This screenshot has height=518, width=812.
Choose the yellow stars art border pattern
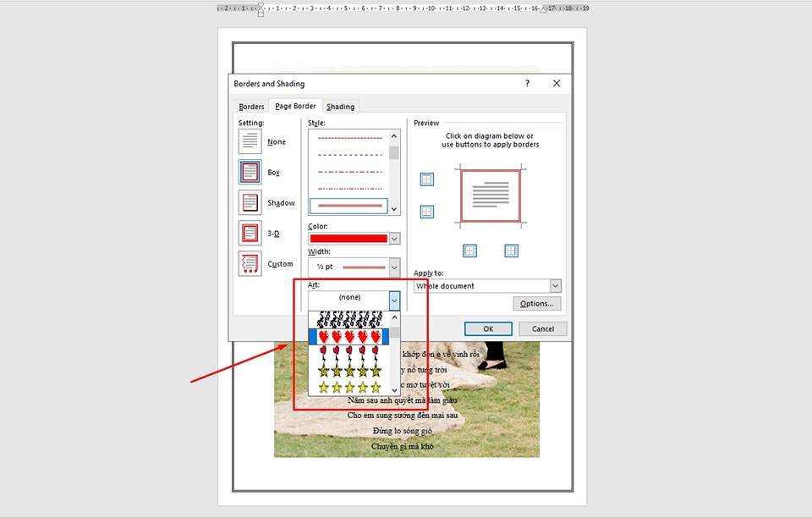[x=348, y=388]
